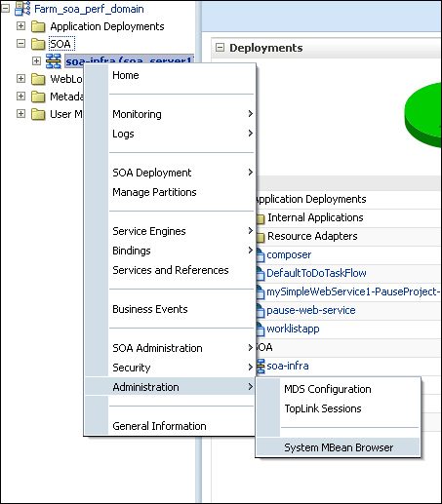Image resolution: width=442 pixels, height=504 pixels.
Task: Select Logs menu item
Action: [170, 134]
